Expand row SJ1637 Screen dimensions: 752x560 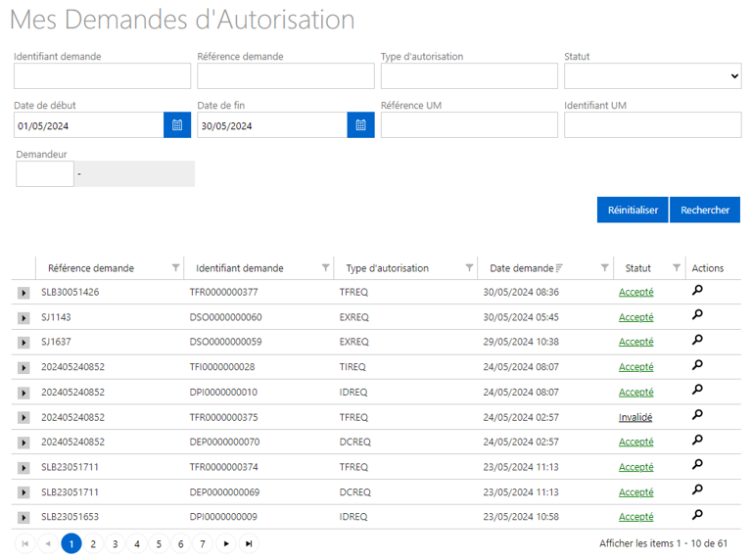23,343
